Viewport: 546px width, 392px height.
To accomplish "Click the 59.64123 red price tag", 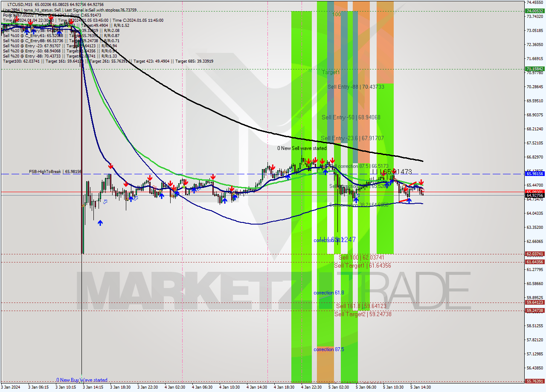I will [x=535, y=303].
